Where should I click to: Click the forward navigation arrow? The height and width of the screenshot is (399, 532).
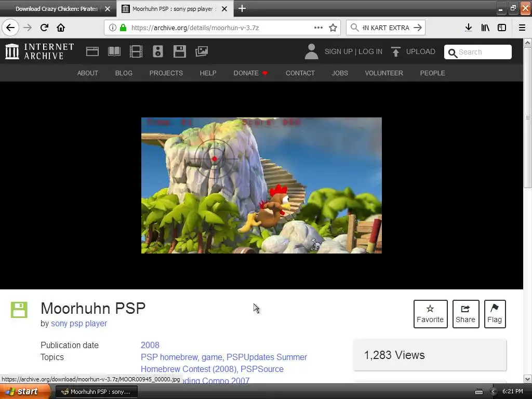point(28,28)
